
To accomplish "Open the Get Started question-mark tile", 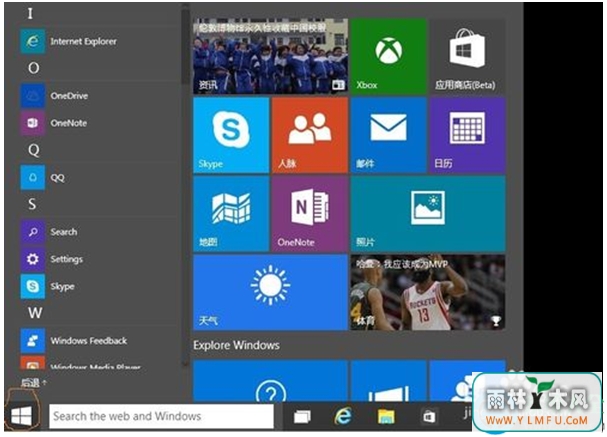I will click(270, 381).
